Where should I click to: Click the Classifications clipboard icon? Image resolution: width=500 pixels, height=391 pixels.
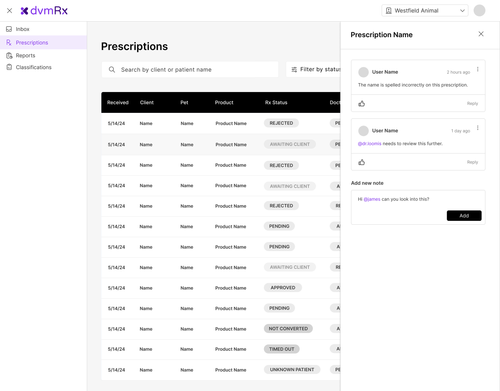9,67
